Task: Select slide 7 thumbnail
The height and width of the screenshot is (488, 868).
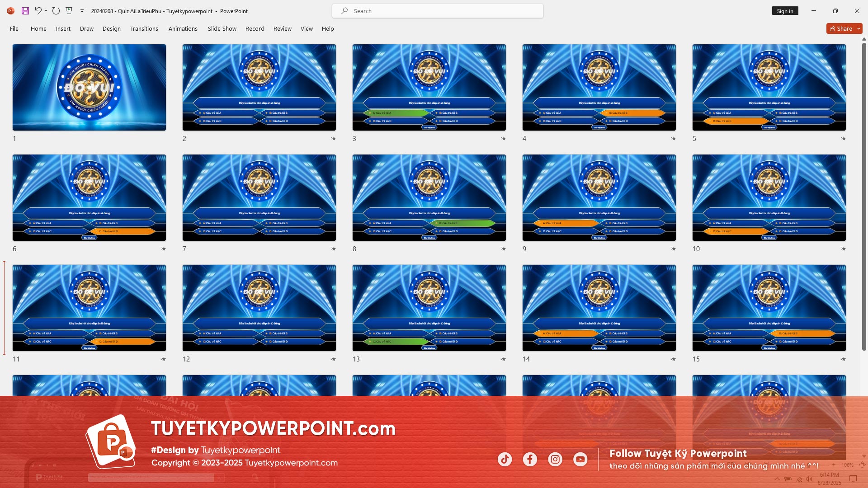Action: pyautogui.click(x=259, y=198)
